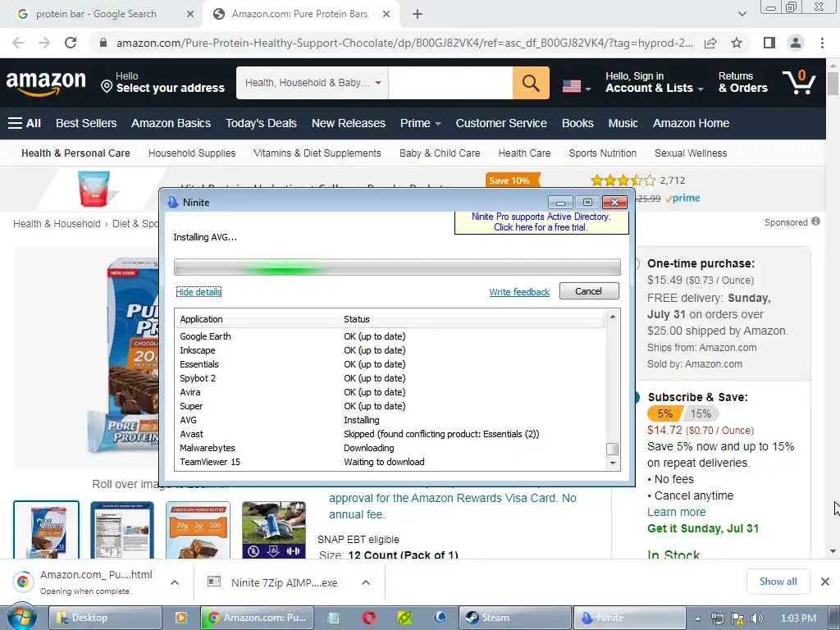840x630 pixels.
Task: Click Learn more under Subscribe & Save
Action: coord(676,512)
